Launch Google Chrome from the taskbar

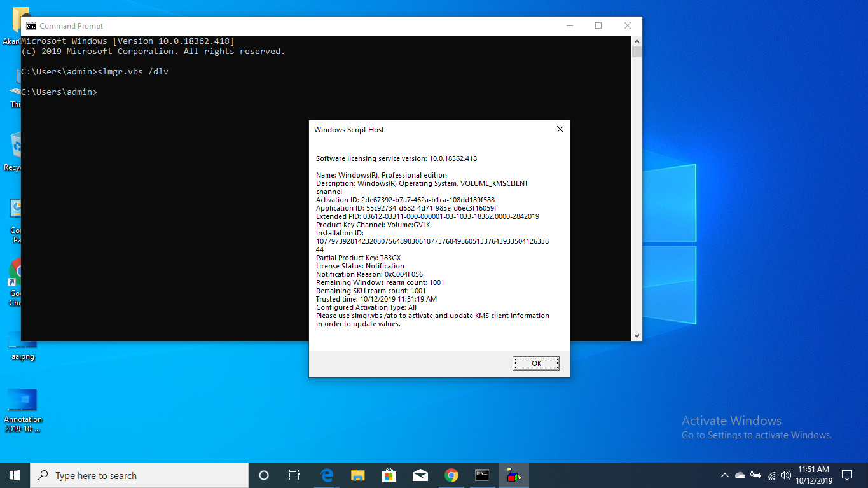coord(451,475)
